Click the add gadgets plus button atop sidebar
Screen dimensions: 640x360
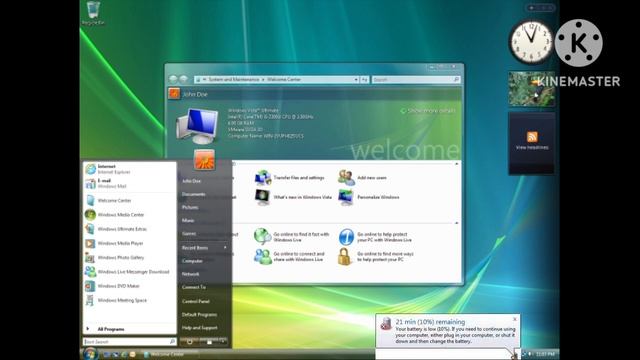click(531, 7)
